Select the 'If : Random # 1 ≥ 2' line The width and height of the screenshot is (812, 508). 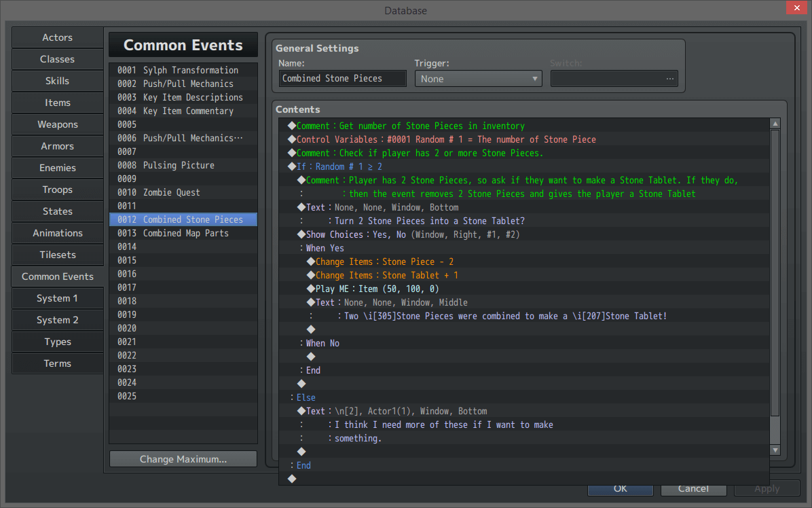click(x=524, y=166)
